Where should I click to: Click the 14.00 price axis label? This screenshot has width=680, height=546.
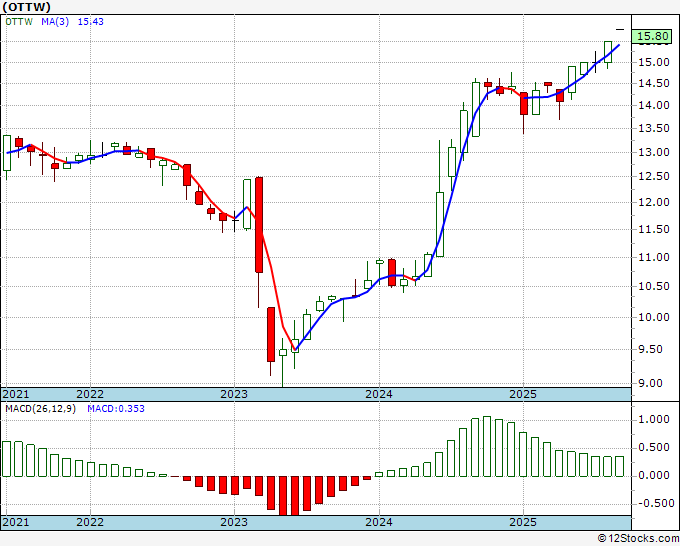654,105
